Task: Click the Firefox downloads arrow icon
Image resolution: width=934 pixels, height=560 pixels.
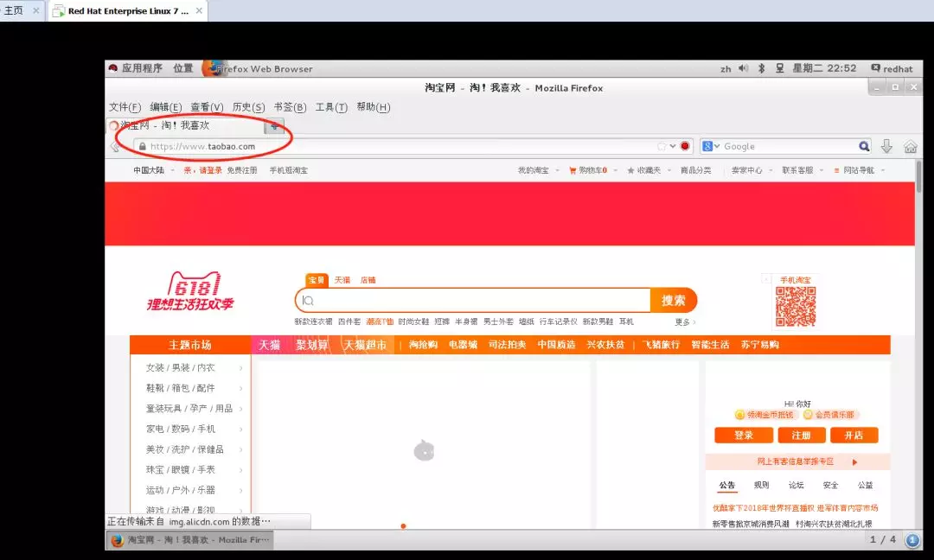Action: (x=886, y=146)
